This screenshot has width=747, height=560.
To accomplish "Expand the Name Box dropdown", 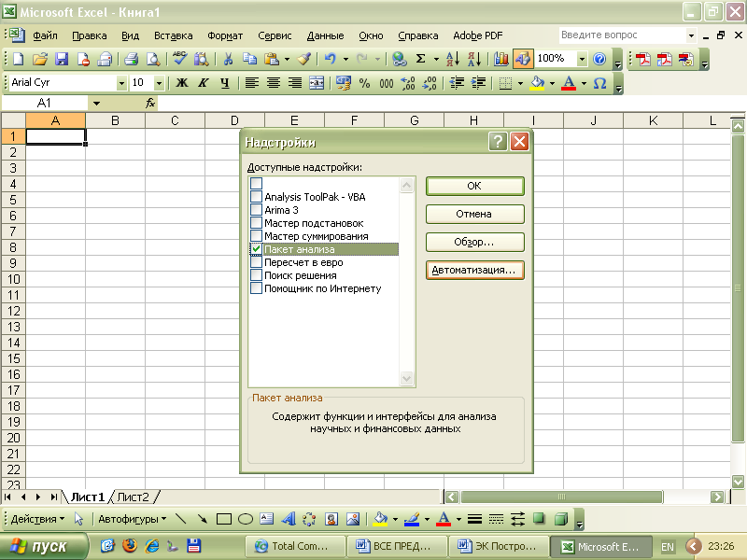I will pos(97,103).
